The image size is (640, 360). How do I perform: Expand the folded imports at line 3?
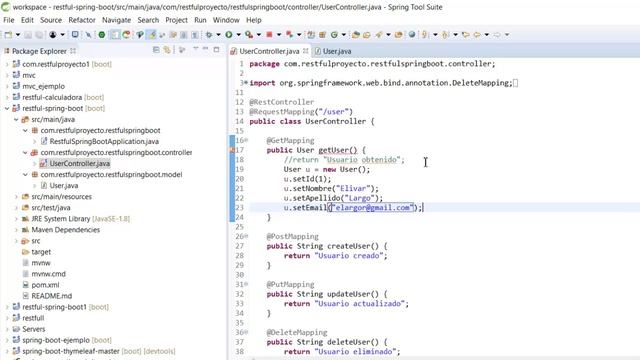pos(246,83)
